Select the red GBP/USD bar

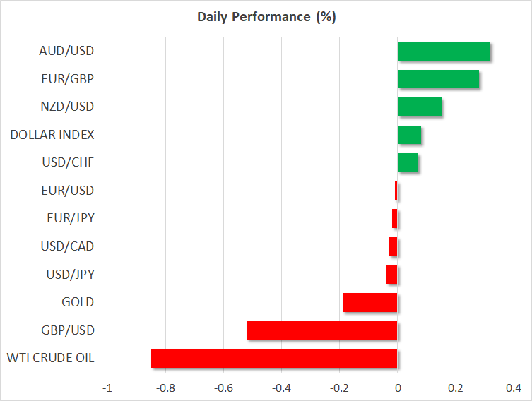click(322, 330)
